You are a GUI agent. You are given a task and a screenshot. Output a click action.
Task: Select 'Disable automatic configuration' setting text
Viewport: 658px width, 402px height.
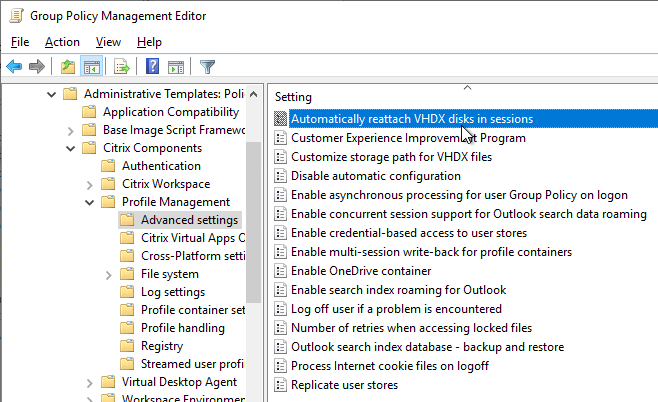[376, 176]
